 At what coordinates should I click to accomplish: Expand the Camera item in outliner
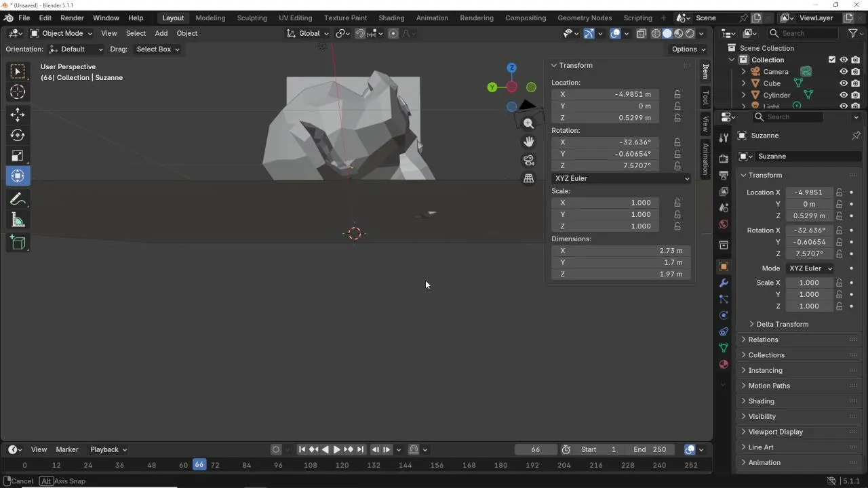pyautogui.click(x=743, y=72)
